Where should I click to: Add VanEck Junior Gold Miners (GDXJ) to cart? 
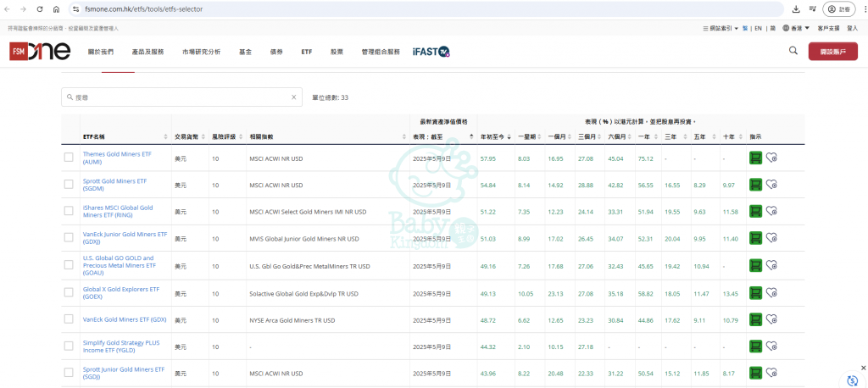coord(755,238)
